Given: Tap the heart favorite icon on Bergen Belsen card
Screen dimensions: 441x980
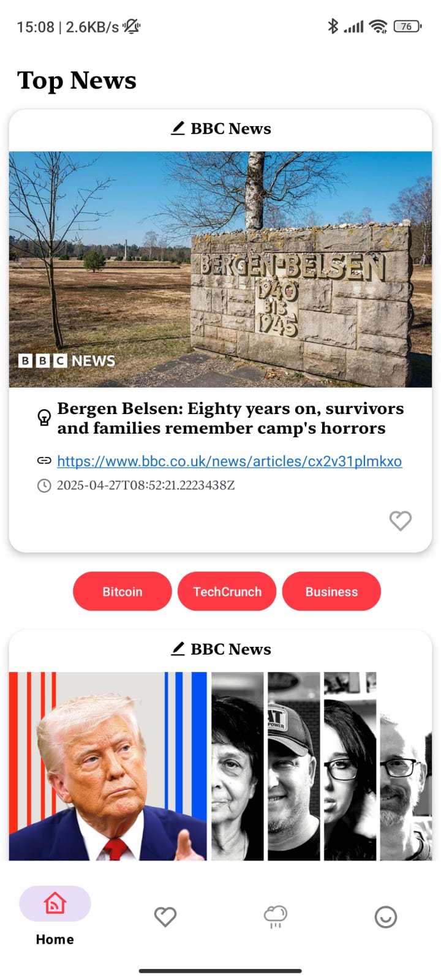Looking at the screenshot, I should click(401, 521).
